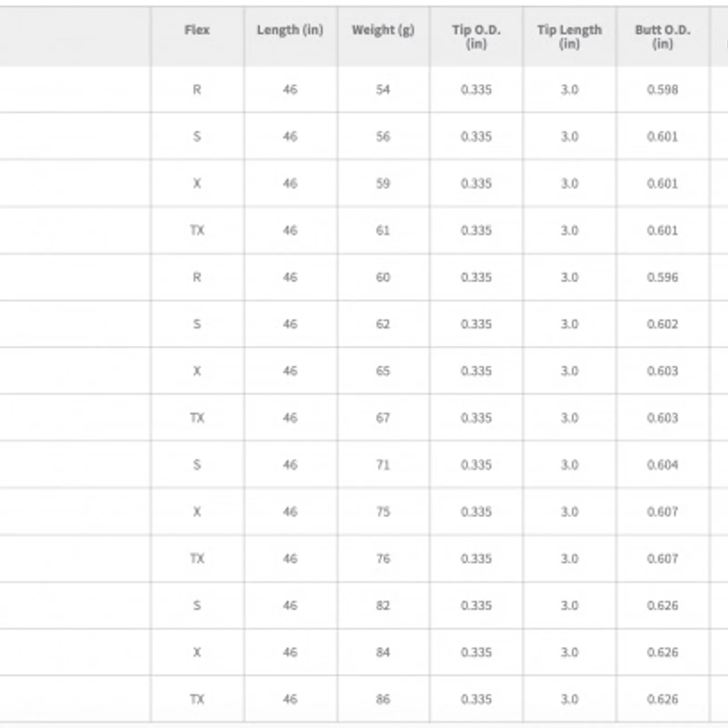The image size is (728, 728).
Task: Select the Tip Length (in) header
Action: [x=569, y=36]
